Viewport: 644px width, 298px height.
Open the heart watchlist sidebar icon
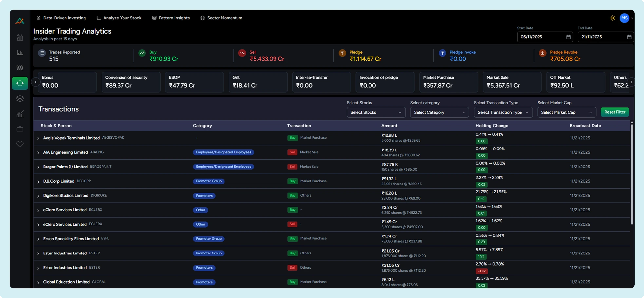click(x=20, y=144)
